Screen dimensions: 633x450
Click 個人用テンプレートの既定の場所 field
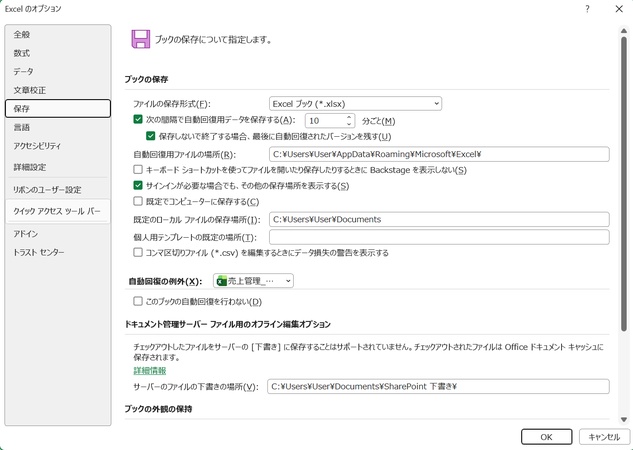pos(439,237)
